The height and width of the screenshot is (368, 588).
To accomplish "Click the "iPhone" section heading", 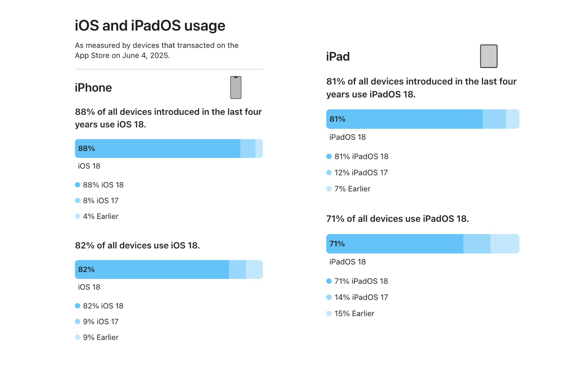I will point(93,88).
